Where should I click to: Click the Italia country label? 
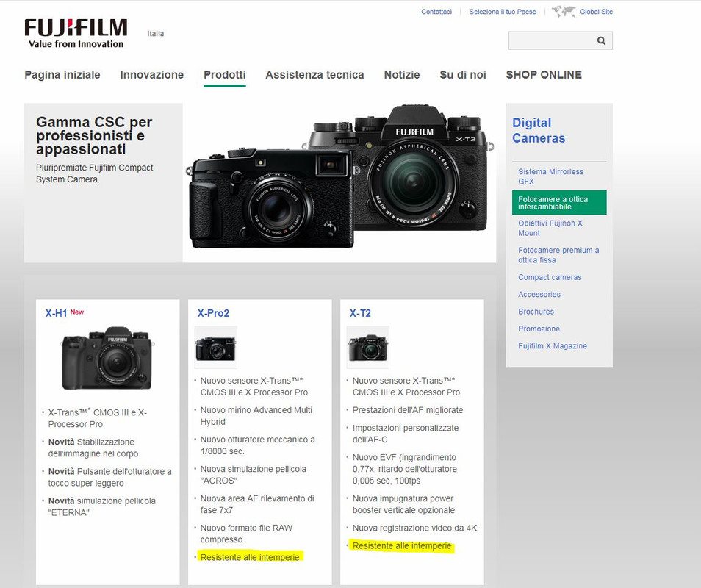[155, 34]
